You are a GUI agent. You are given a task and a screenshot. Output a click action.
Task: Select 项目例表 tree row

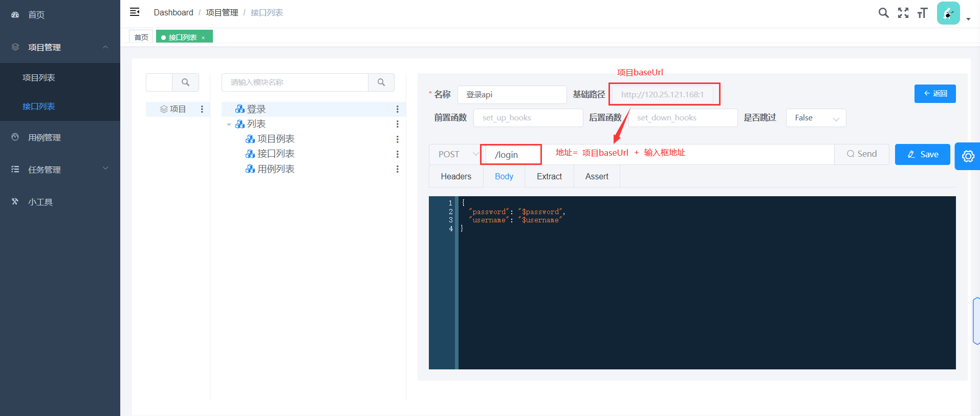314,139
